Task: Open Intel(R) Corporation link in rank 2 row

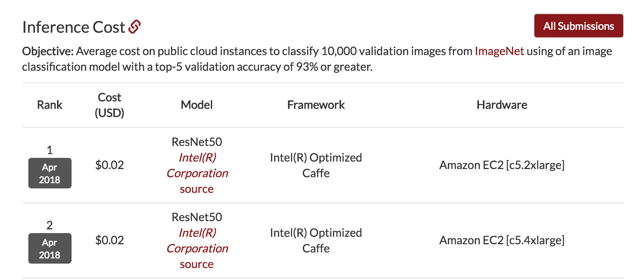Action: pyautogui.click(x=197, y=241)
